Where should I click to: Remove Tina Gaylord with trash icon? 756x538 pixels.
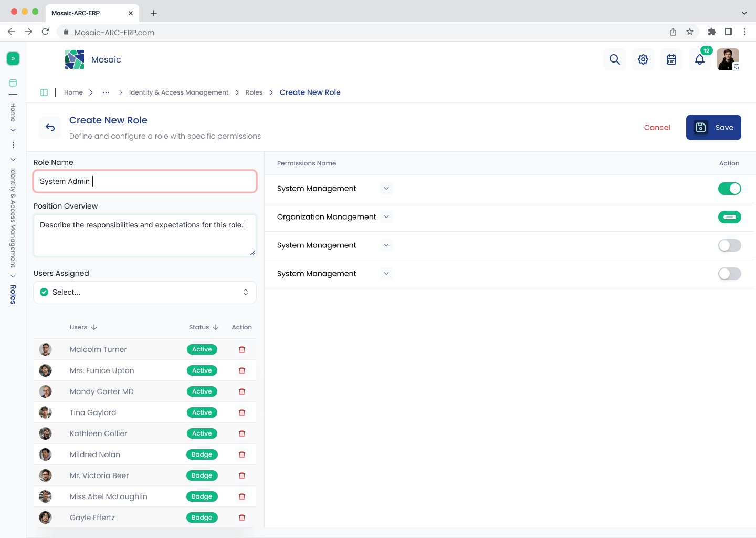pyautogui.click(x=242, y=412)
